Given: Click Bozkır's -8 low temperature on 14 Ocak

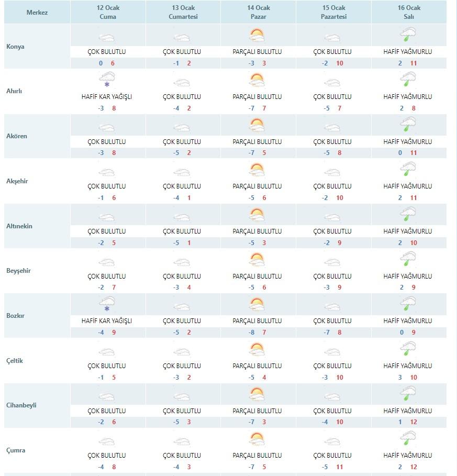Looking at the screenshot, I should 251,332.
